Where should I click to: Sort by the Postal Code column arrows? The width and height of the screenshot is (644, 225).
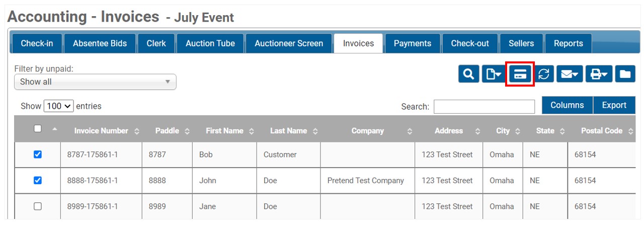tap(630, 131)
